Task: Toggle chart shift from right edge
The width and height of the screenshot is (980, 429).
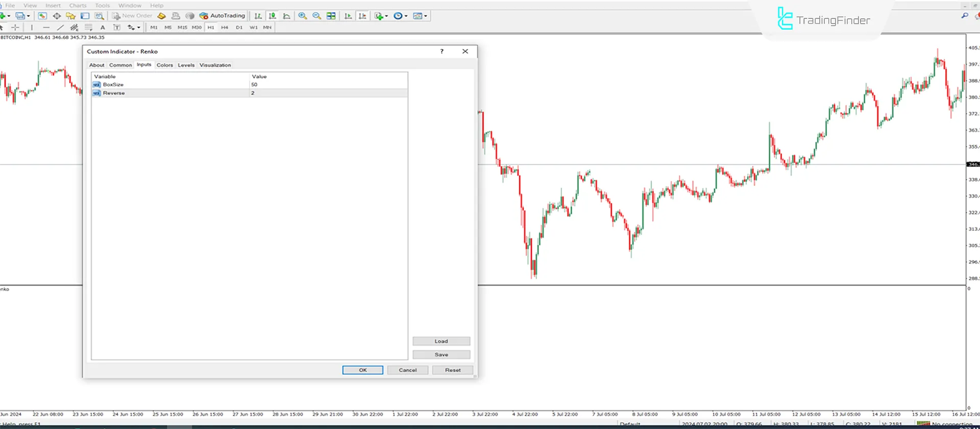Action: pyautogui.click(x=362, y=16)
